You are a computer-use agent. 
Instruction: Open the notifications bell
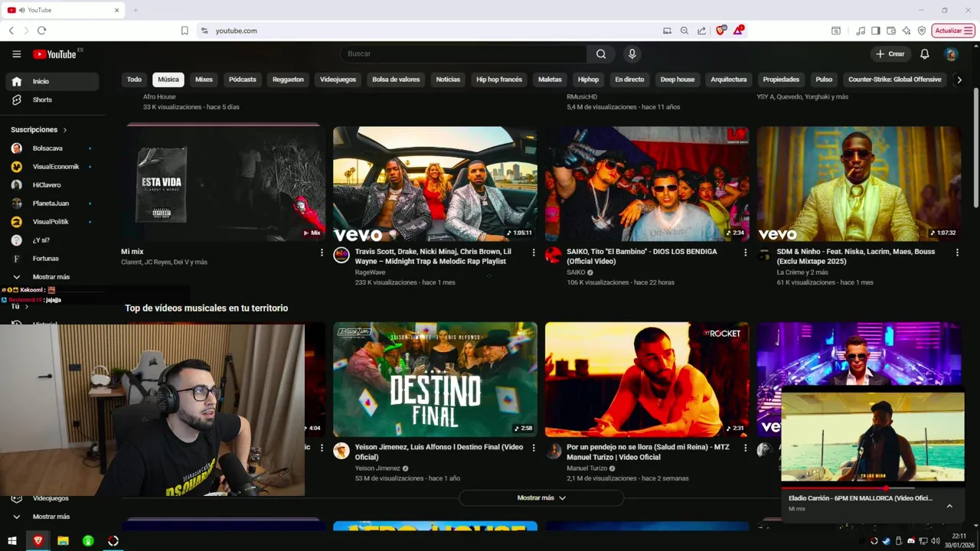click(924, 54)
